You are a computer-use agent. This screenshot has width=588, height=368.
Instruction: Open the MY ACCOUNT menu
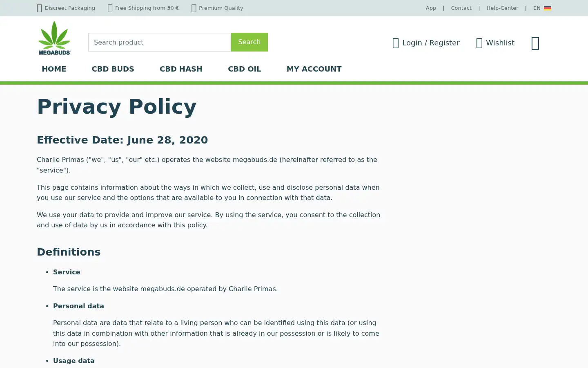[x=314, y=69]
